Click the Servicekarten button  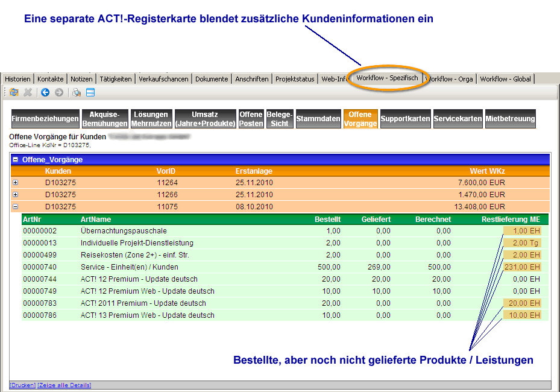coord(458,119)
